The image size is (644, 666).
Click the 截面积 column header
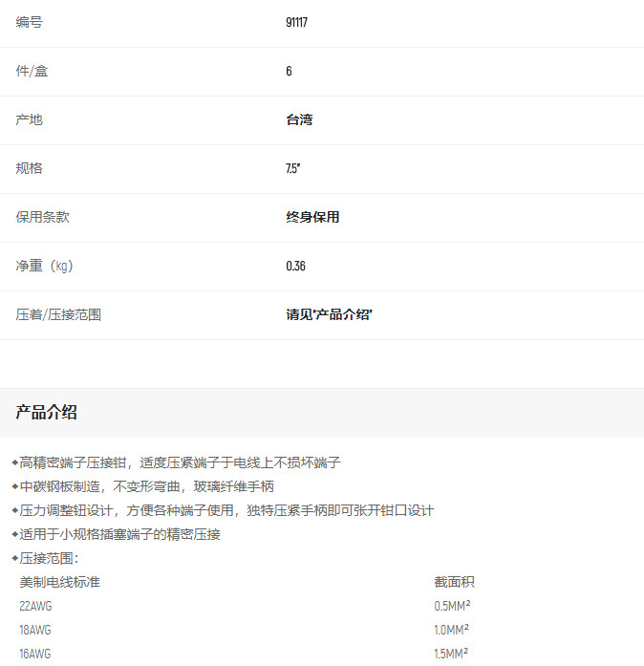coord(454,582)
